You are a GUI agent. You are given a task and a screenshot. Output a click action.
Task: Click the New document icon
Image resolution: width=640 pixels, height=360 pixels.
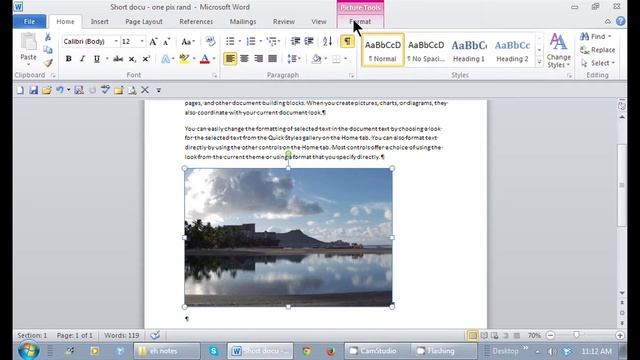pyautogui.click(x=20, y=90)
